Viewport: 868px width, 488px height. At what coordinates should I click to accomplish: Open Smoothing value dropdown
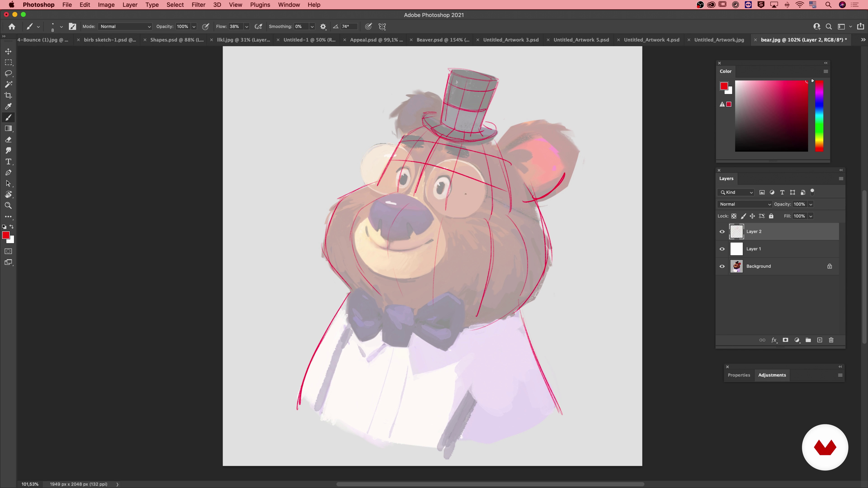[312, 27]
